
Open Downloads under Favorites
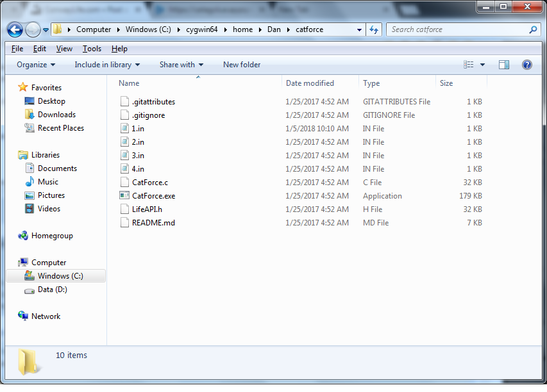coord(56,115)
